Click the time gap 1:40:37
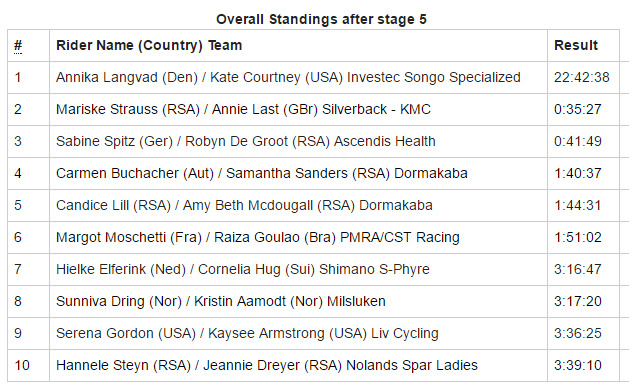This screenshot has height=390, width=629. point(578,173)
